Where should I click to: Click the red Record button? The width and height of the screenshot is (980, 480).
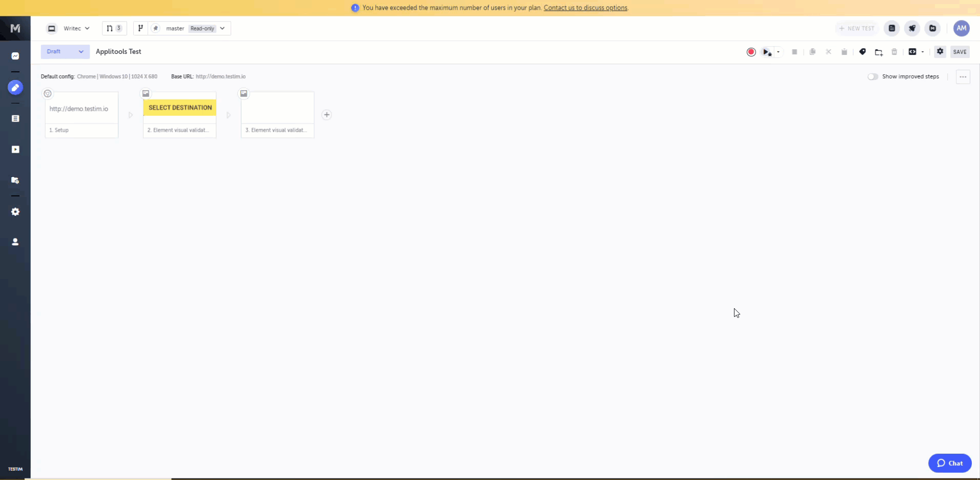tap(751, 52)
